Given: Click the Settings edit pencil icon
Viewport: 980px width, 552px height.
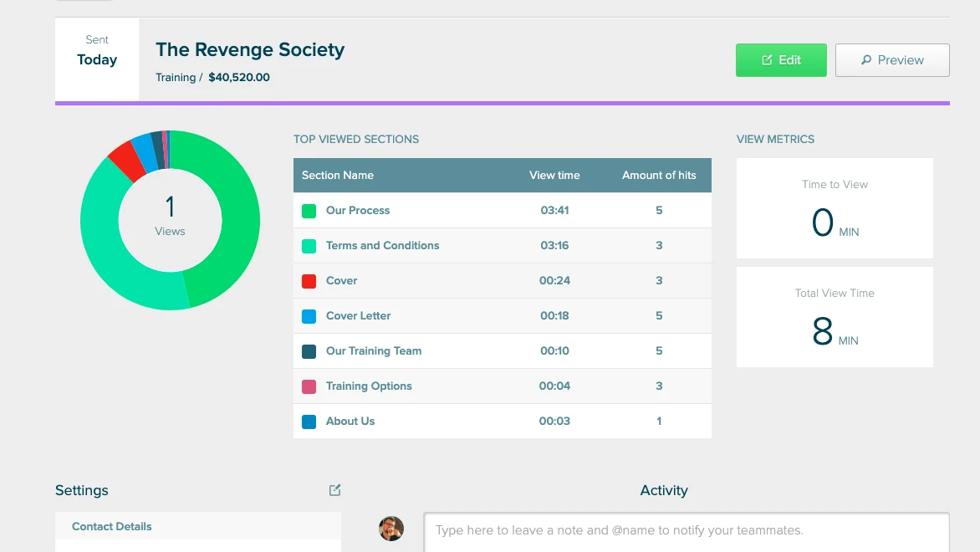Looking at the screenshot, I should (334, 490).
